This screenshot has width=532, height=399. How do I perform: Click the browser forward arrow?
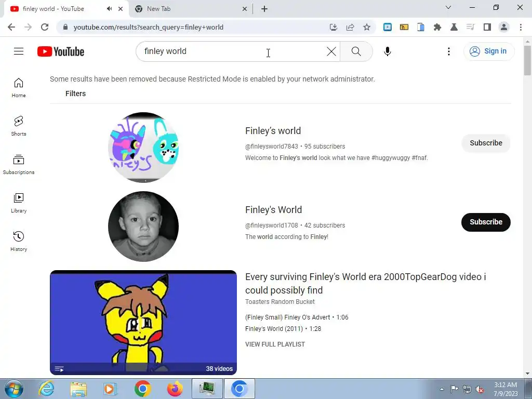pos(28,27)
